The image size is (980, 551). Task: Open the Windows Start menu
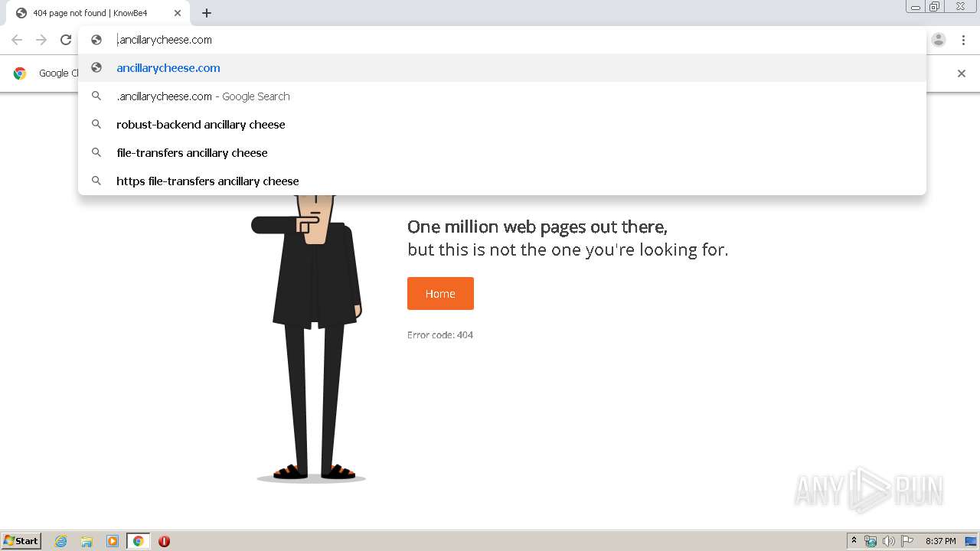(x=21, y=541)
